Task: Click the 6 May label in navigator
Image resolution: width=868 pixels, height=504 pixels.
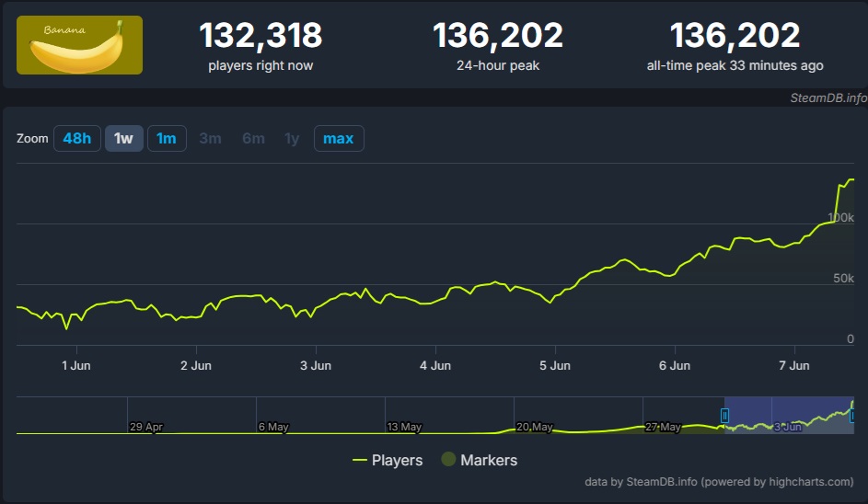Action: coord(273,427)
